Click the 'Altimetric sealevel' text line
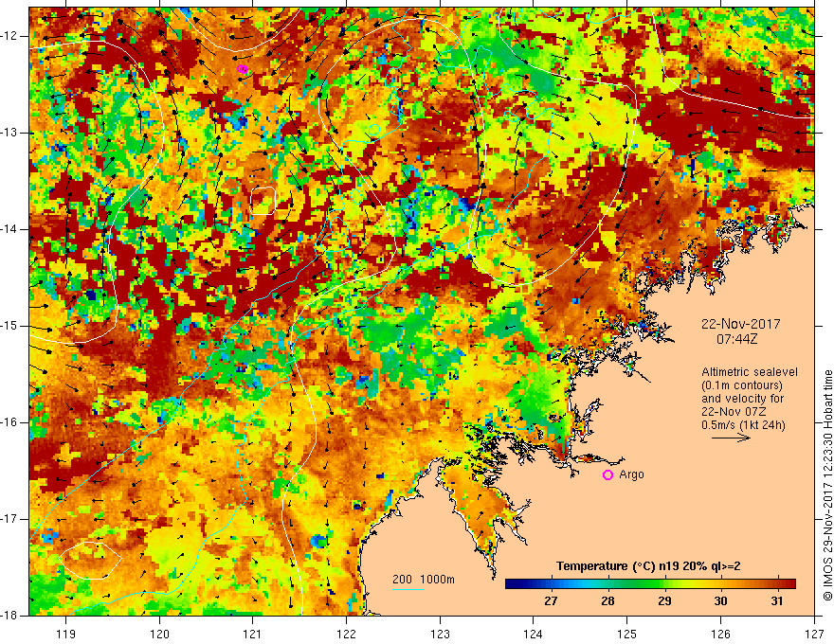834x644 pixels. tap(750, 372)
